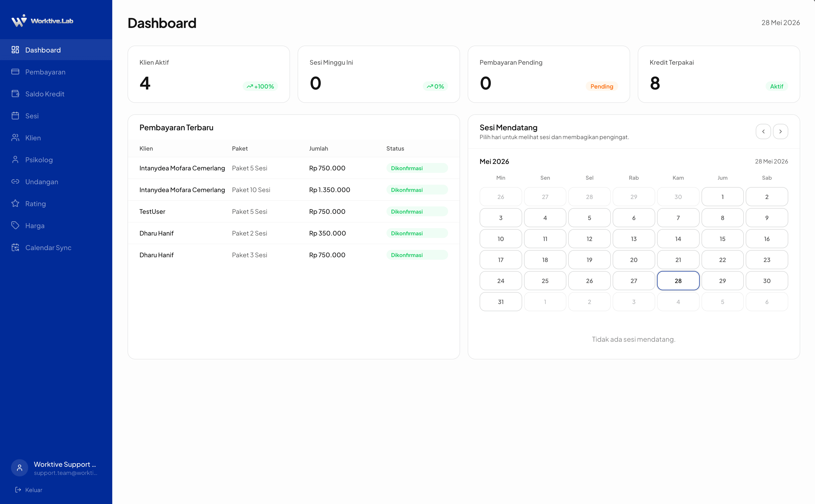Click the Paket 10 Sesi cell
Image resolution: width=815 pixels, height=504 pixels.
pyautogui.click(x=251, y=190)
